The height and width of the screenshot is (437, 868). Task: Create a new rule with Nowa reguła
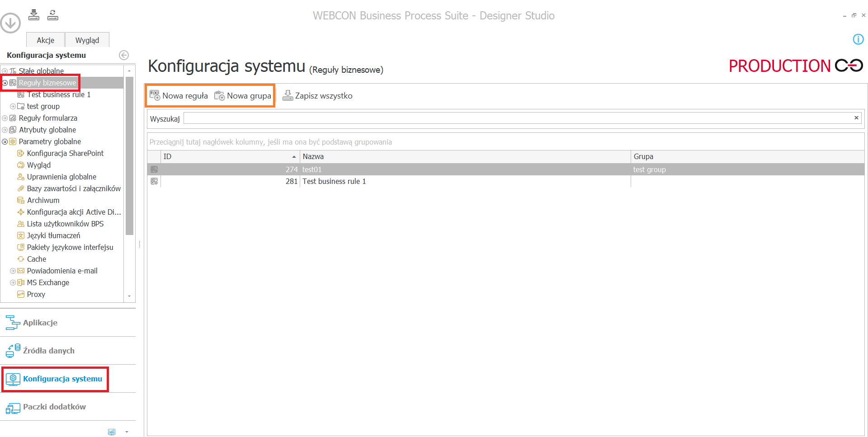click(179, 95)
